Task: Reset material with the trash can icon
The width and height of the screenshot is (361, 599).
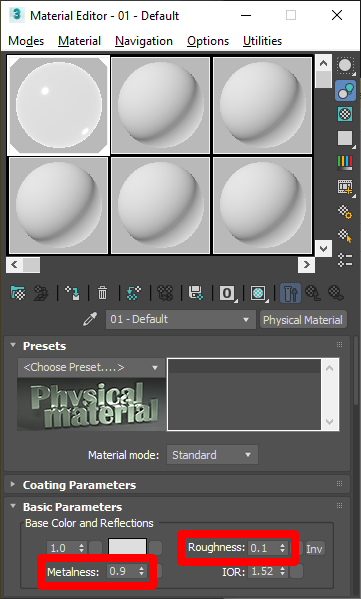Action: [x=102, y=293]
